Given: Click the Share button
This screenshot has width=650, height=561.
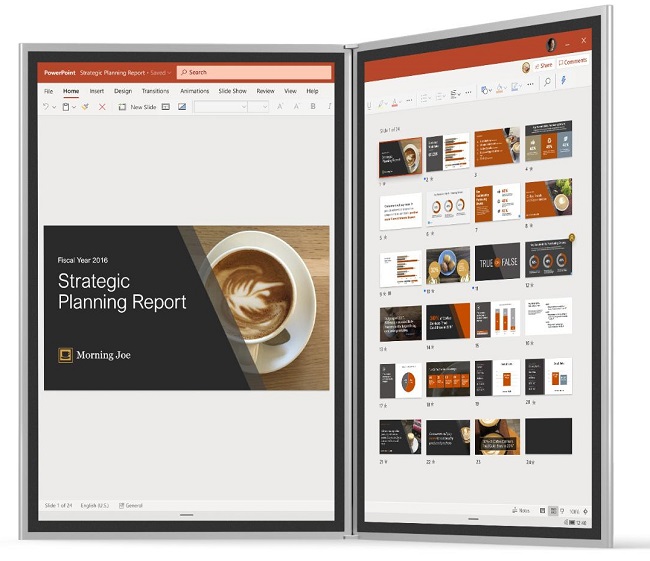Looking at the screenshot, I should pyautogui.click(x=543, y=66).
